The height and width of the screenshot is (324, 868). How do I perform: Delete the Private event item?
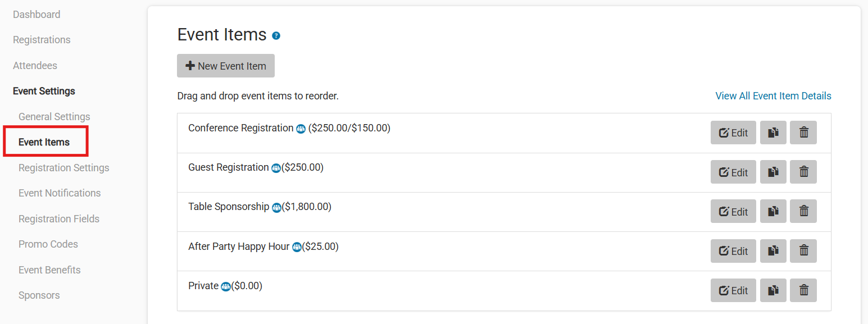tap(803, 290)
